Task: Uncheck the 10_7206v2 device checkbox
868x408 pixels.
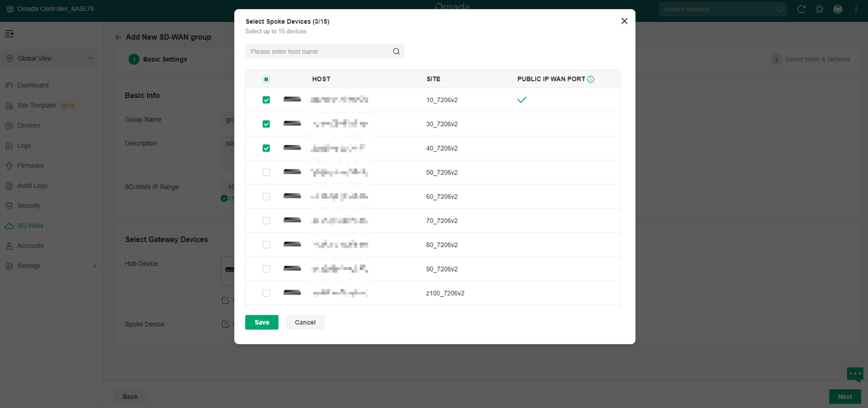Action: [x=266, y=100]
